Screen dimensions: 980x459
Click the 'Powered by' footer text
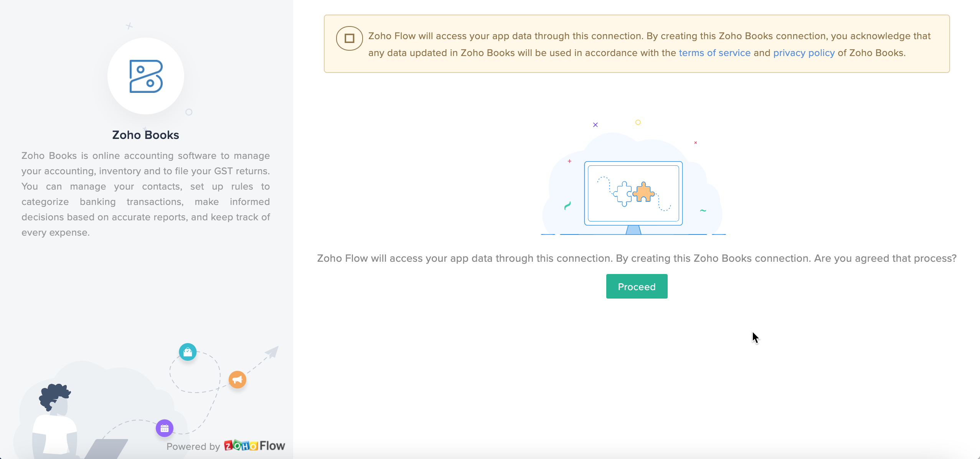(193, 447)
